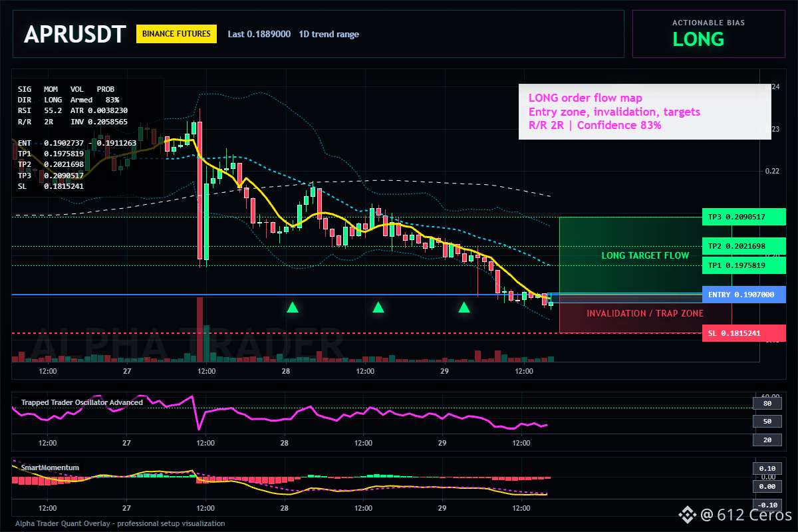Image resolution: width=798 pixels, height=532 pixels.
Task: Click the BINANCE FUTURES yellow badge
Action: coord(176,34)
